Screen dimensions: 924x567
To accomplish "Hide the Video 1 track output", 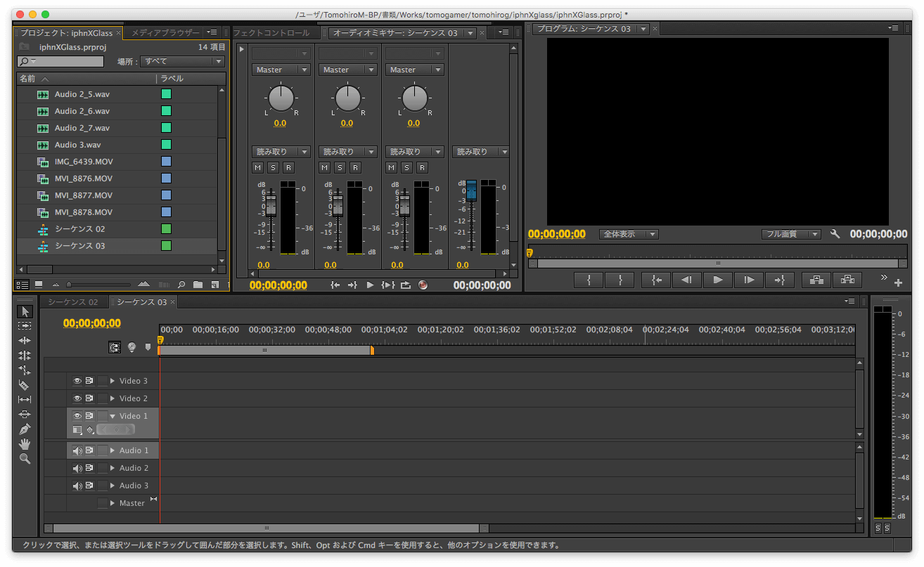I will [77, 416].
